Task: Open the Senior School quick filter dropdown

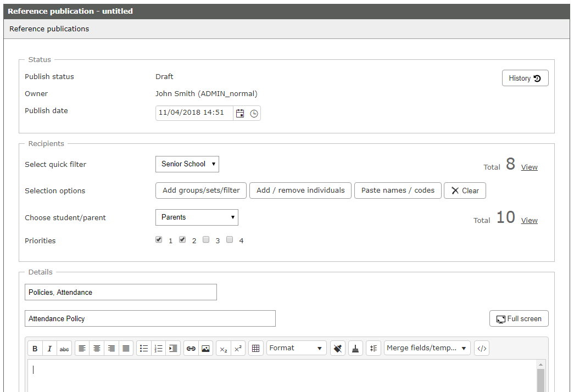Action: [x=187, y=164]
